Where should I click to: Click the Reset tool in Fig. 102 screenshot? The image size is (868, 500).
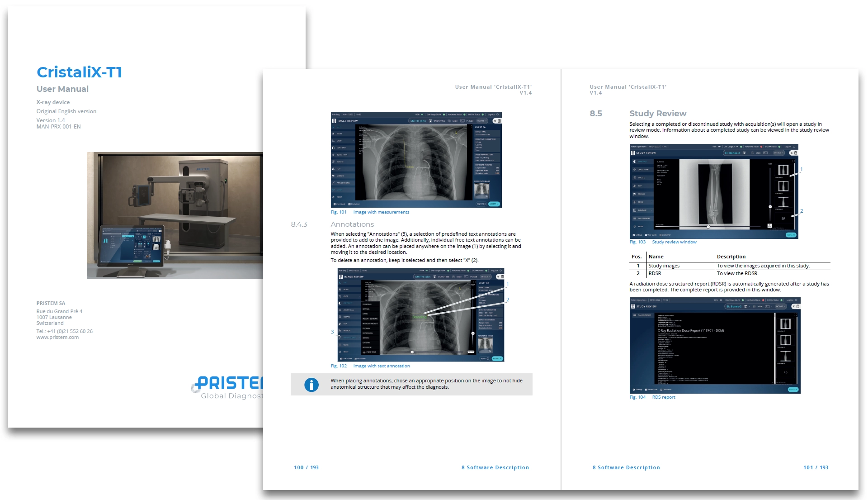[x=349, y=352]
